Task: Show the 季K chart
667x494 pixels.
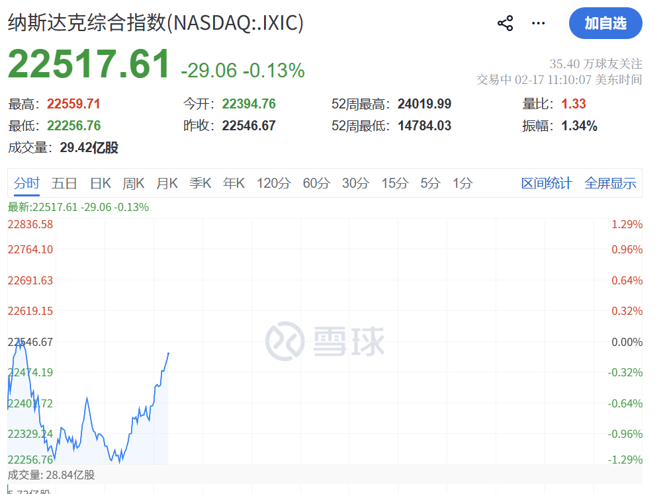Action: click(x=200, y=183)
